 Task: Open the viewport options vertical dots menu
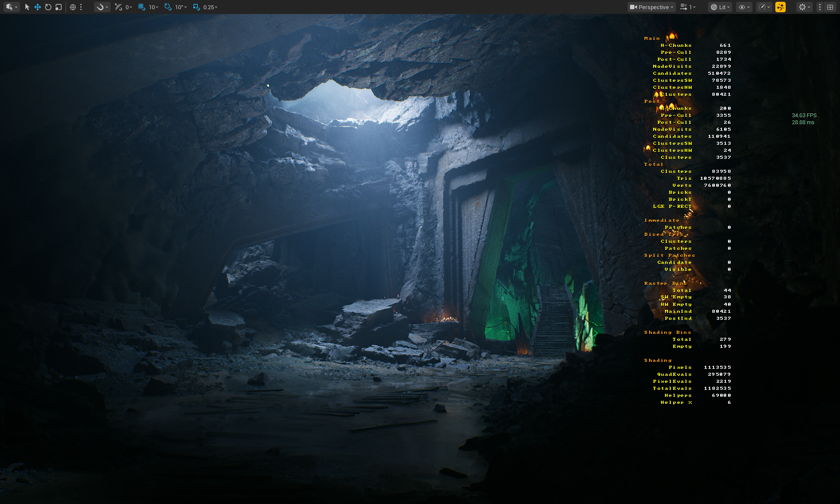pyautogui.click(x=819, y=7)
